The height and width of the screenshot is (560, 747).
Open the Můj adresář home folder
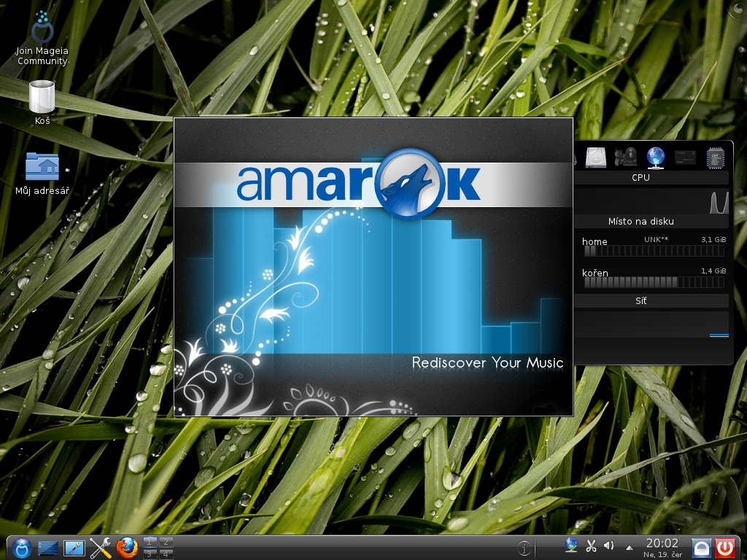(x=42, y=174)
